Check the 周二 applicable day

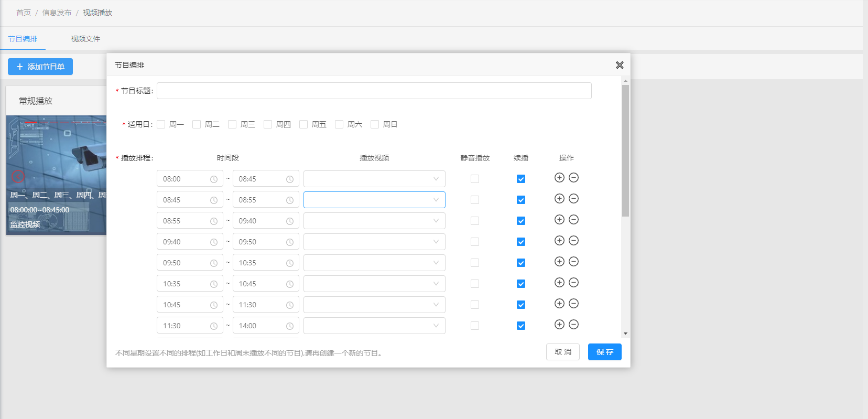pyautogui.click(x=197, y=124)
